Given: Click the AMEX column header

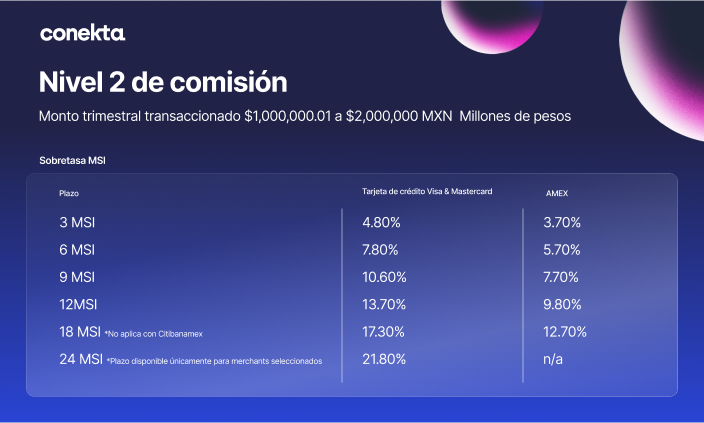Looking at the screenshot, I should [557, 194].
